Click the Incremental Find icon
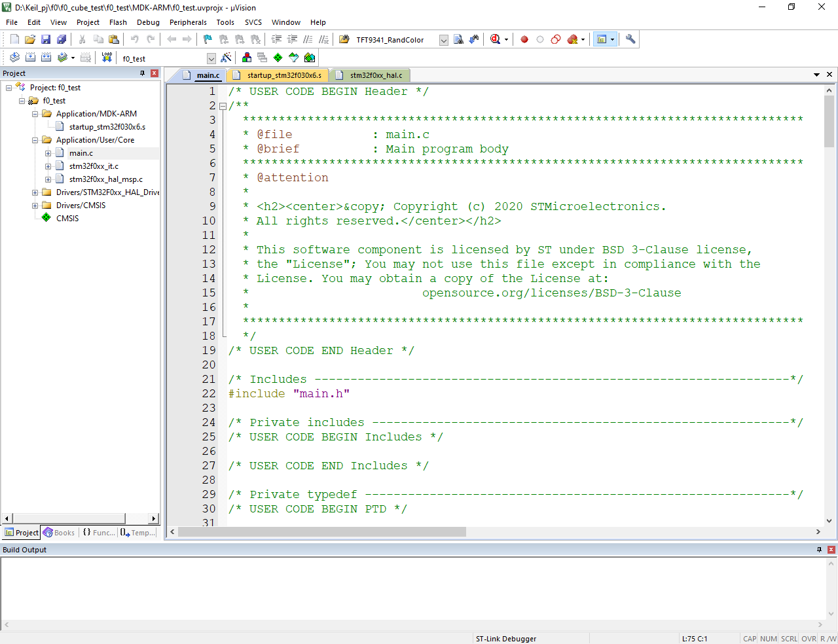This screenshot has height=644, width=838. coord(474,39)
